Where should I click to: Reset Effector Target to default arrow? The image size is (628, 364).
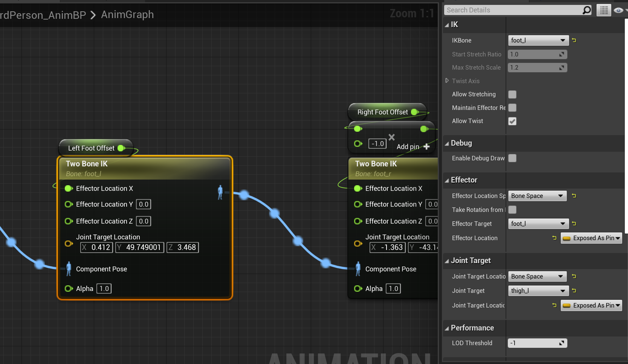click(574, 224)
